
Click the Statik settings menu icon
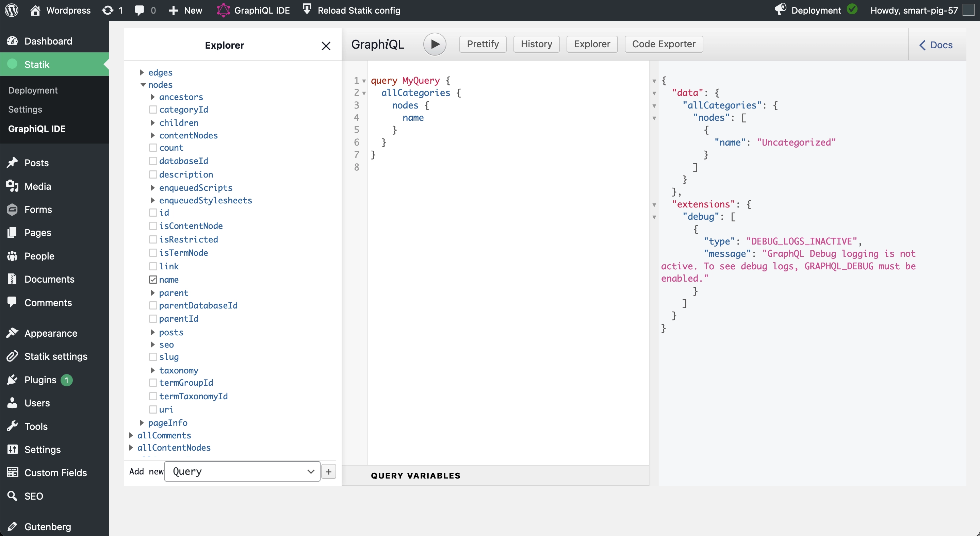point(13,356)
